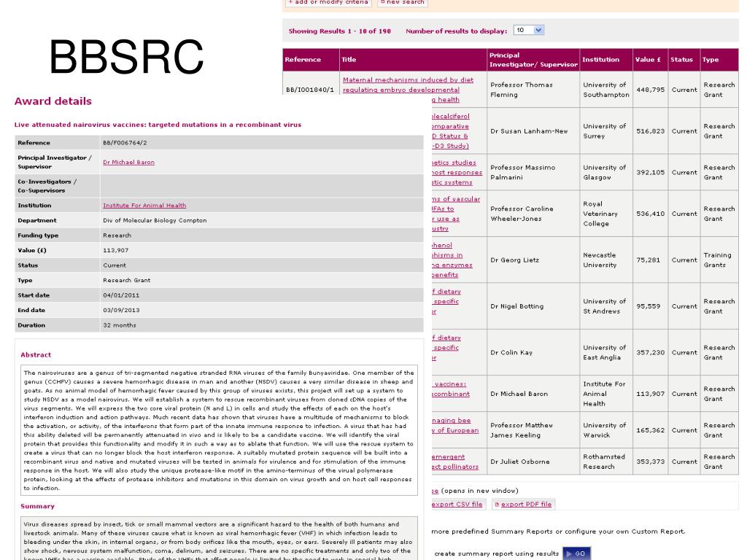
Task: Open Dr Michael Baron link in award details
Action: tap(128, 163)
